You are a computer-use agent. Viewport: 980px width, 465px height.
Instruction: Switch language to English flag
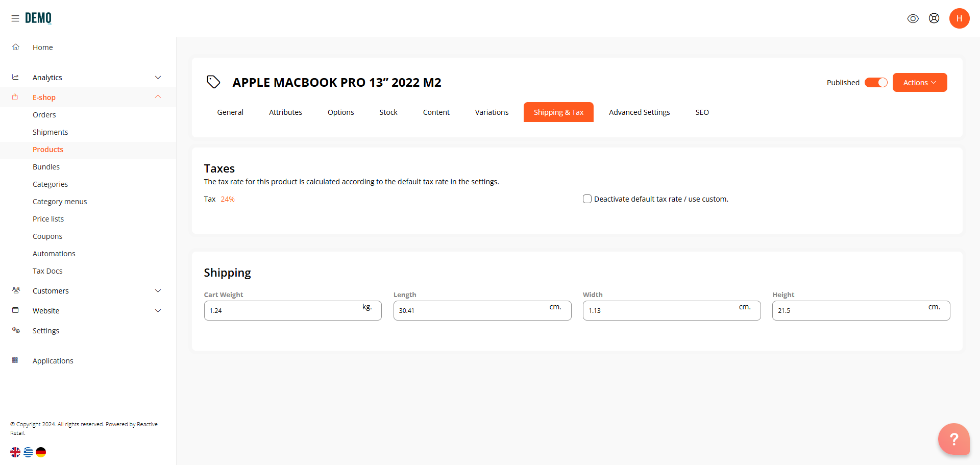(15, 452)
